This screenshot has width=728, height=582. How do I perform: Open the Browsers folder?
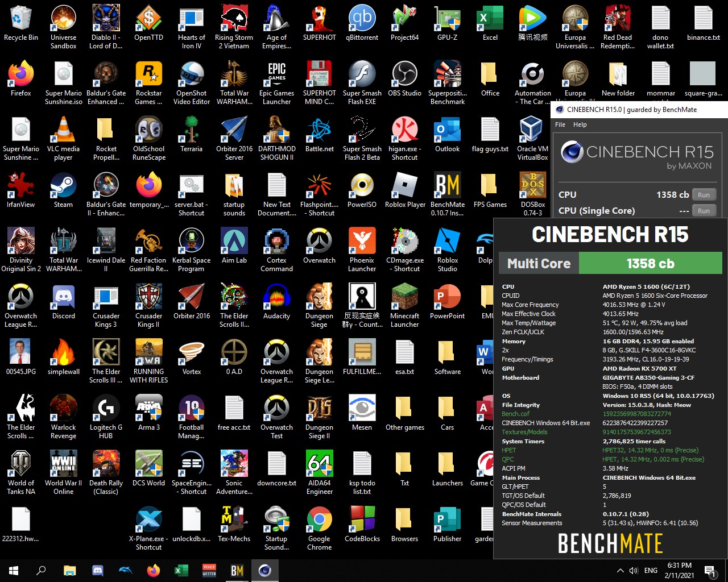(x=405, y=525)
